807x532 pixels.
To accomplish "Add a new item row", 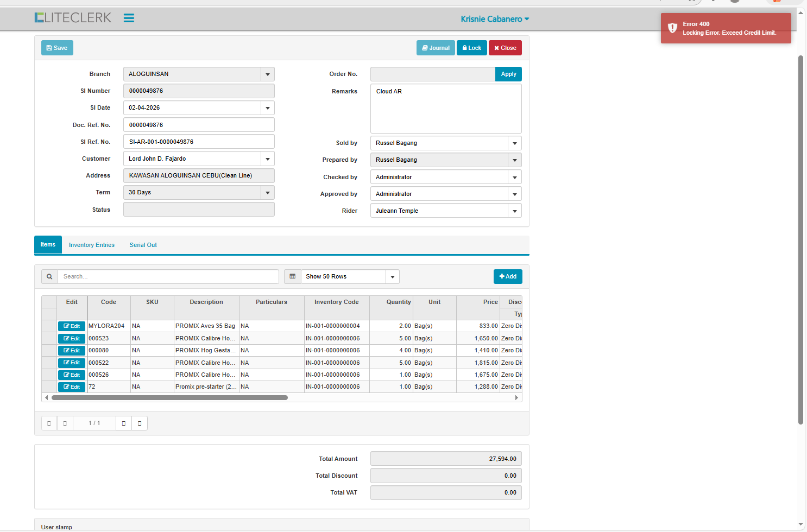I will [x=507, y=277].
